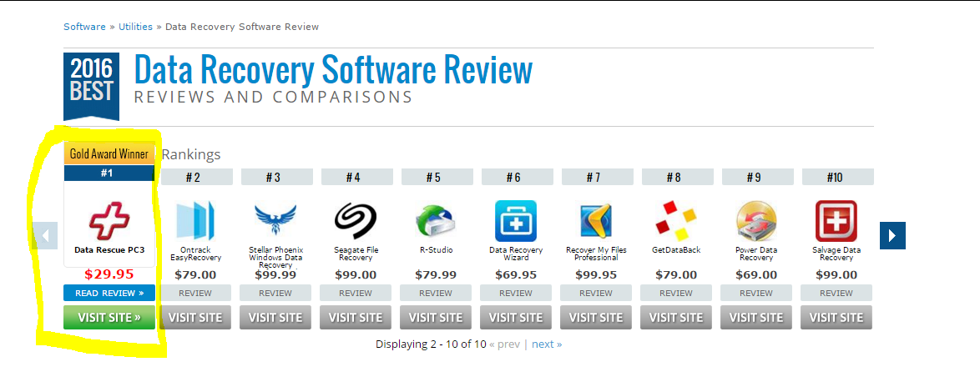980x387 pixels.
Task: Open Review for Power Data Recovery
Action: pyautogui.click(x=755, y=293)
